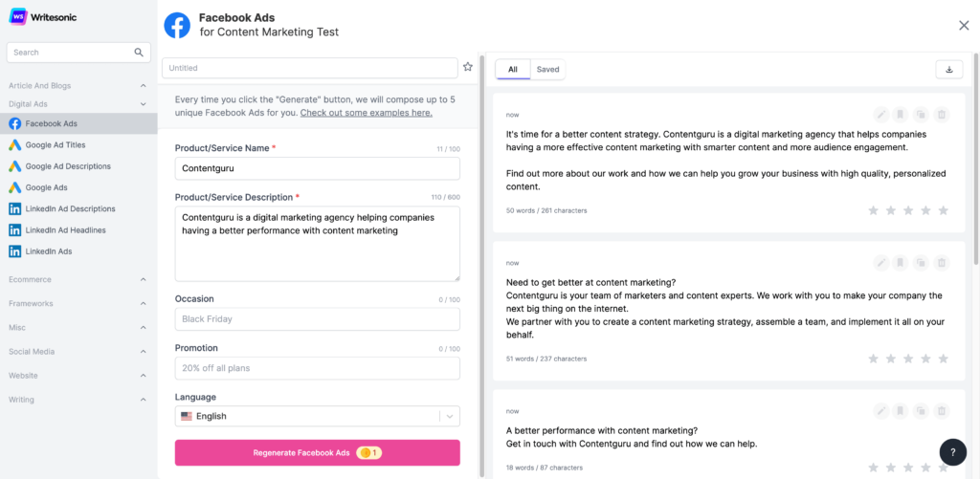
Task: Expand the Website category
Action: (x=144, y=376)
